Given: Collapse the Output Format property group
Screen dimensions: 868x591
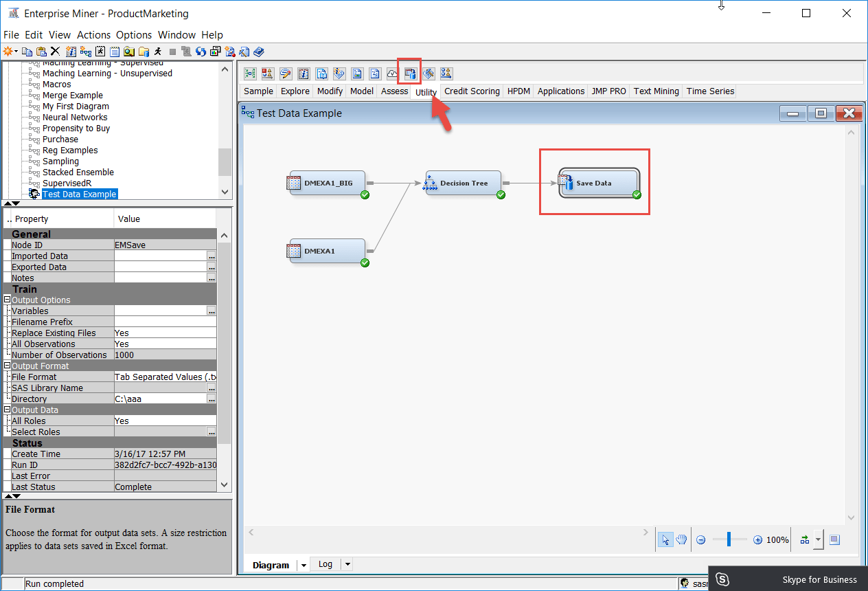Looking at the screenshot, I should point(7,366).
